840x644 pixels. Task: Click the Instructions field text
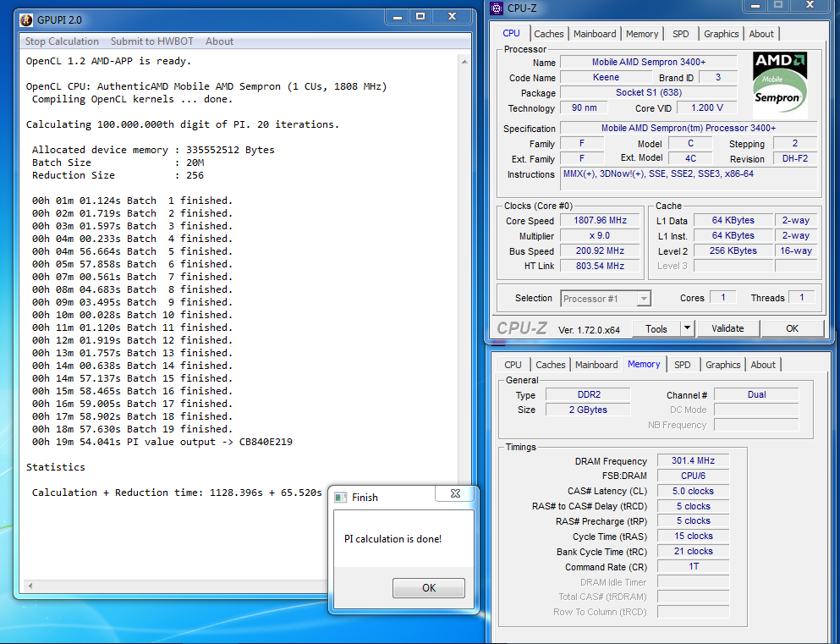(x=689, y=179)
